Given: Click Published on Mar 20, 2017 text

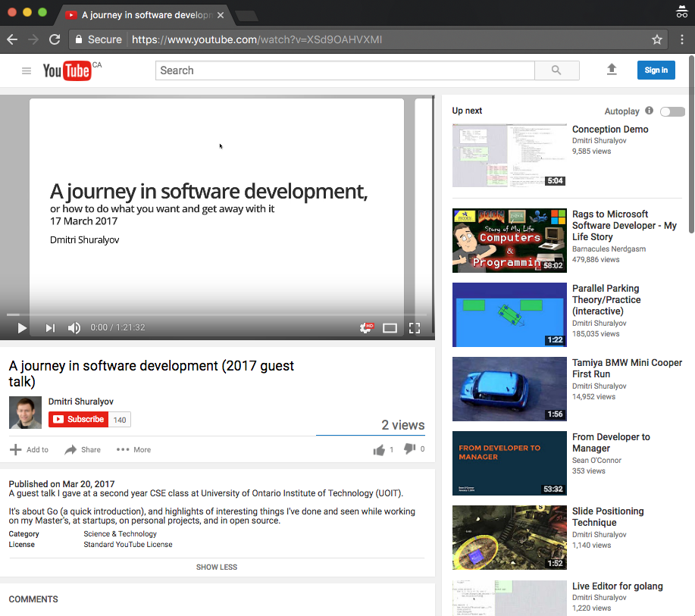Looking at the screenshot, I should coord(61,484).
